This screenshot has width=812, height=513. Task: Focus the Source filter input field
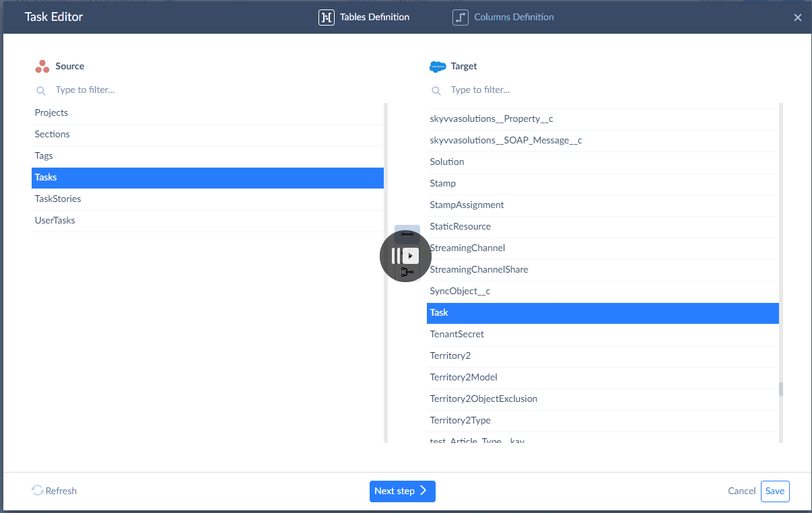pyautogui.click(x=202, y=90)
